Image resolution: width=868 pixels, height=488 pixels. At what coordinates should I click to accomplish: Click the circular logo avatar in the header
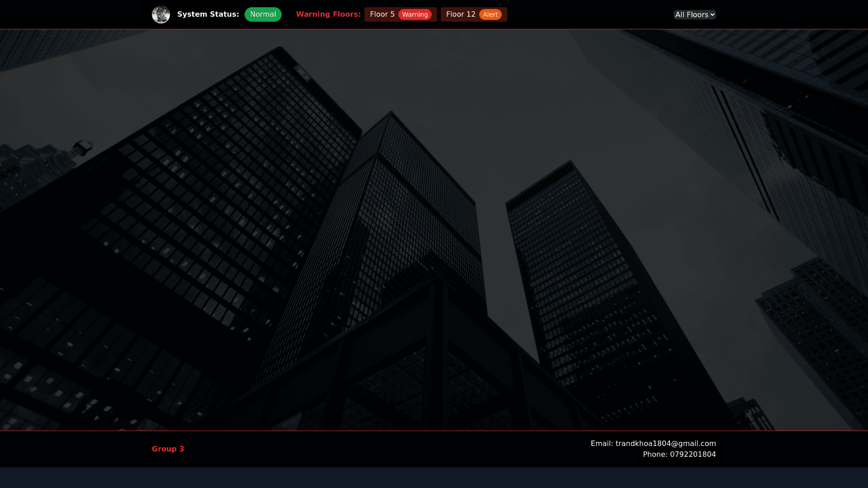(x=160, y=14)
